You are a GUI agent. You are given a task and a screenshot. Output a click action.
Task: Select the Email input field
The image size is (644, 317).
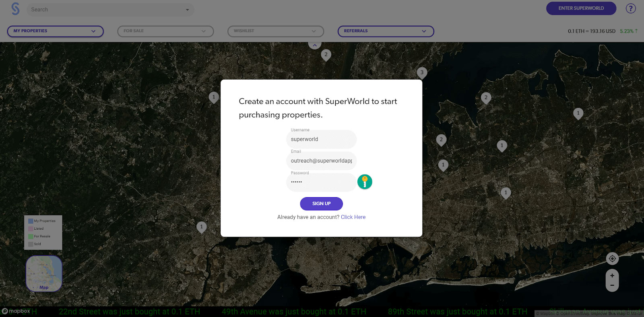pyautogui.click(x=321, y=161)
